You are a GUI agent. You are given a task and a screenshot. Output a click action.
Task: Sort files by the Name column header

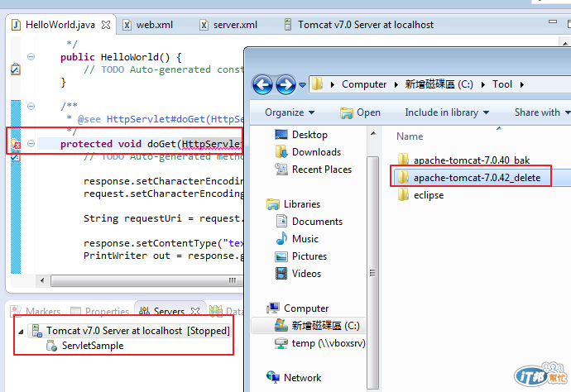[410, 136]
